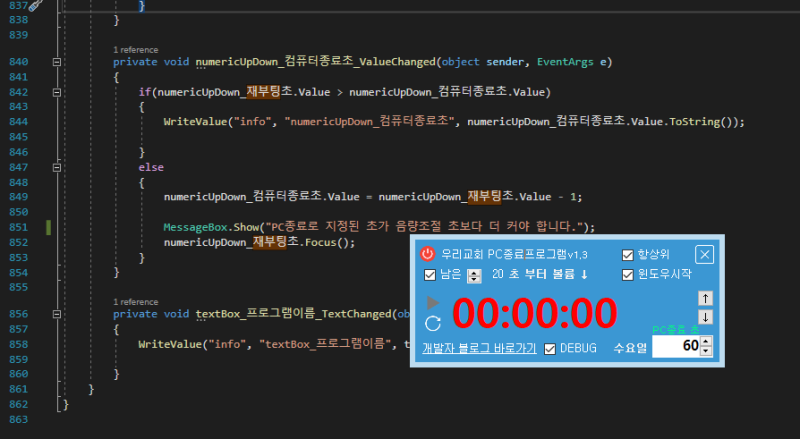Collapse the ValueChanged method at line 840
800x439 pixels.
tap(57, 62)
